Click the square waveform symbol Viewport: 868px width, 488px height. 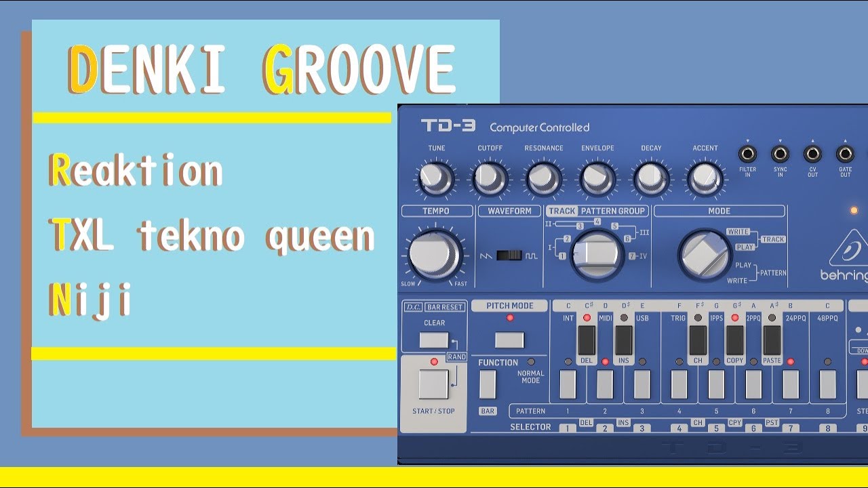(532, 256)
